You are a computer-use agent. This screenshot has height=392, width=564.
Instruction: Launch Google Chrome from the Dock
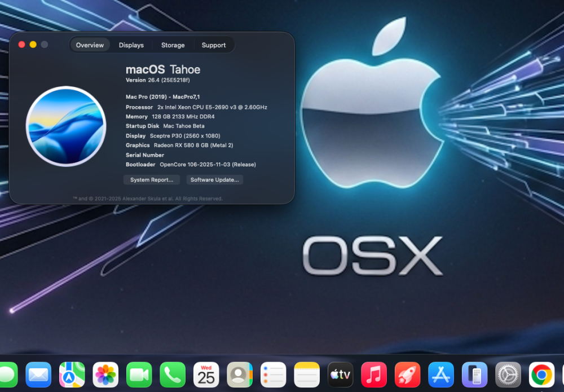point(541,375)
